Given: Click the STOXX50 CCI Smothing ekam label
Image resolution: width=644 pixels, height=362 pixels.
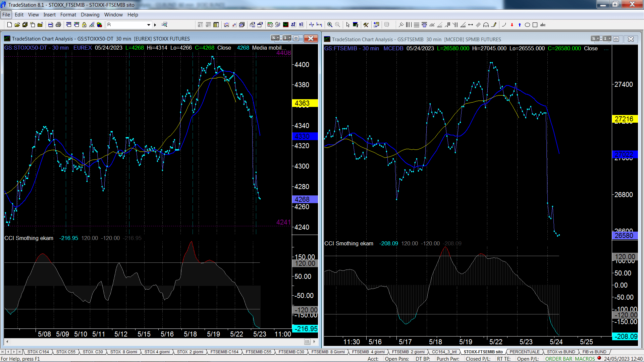Looking at the screenshot, I should click(x=29, y=238).
